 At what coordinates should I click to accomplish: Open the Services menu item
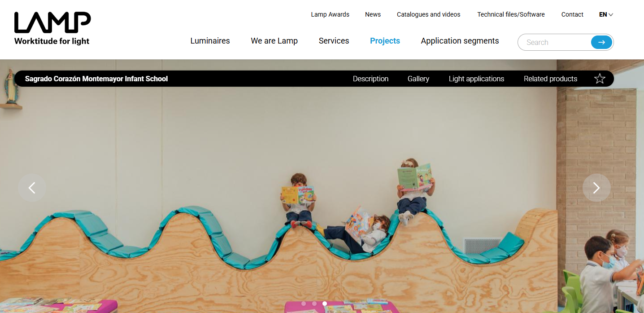click(334, 41)
